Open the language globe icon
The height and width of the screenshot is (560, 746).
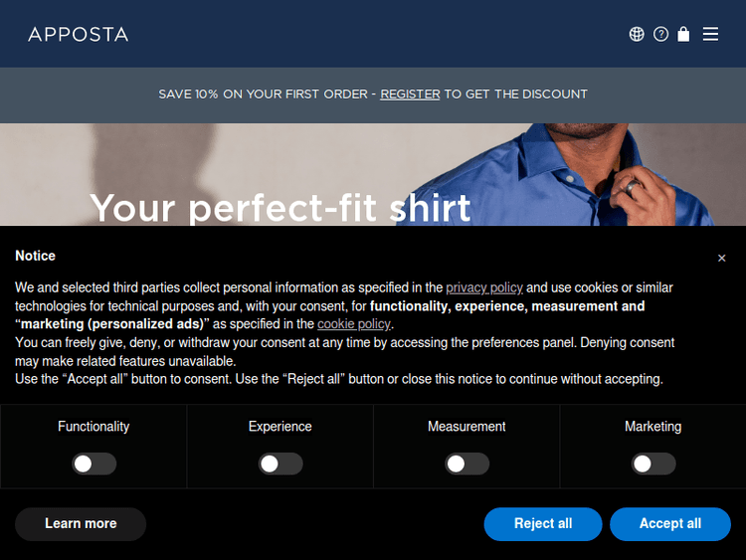point(637,34)
